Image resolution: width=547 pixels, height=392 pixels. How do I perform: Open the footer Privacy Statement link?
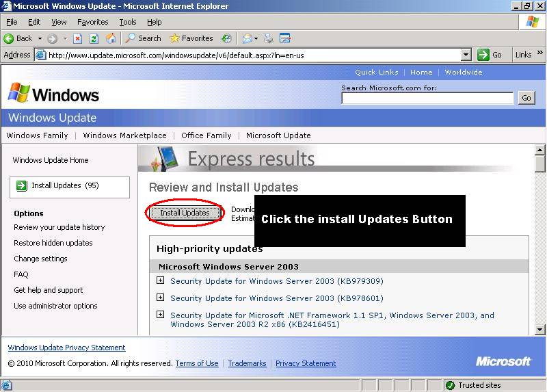click(306, 363)
